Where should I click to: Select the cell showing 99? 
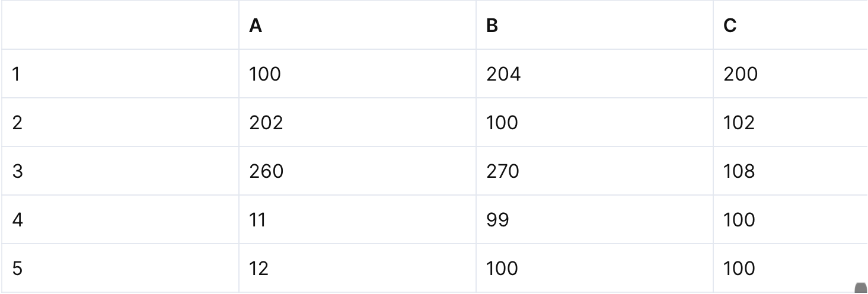[x=594, y=220]
